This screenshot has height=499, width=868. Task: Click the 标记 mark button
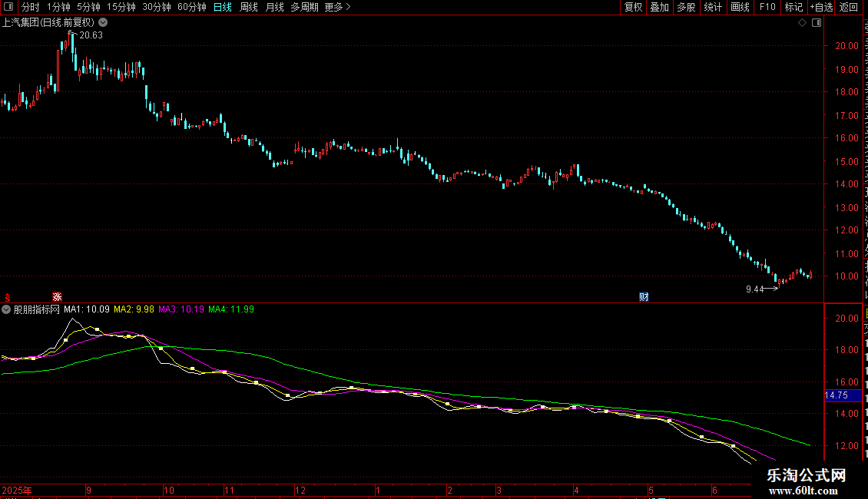click(x=793, y=7)
